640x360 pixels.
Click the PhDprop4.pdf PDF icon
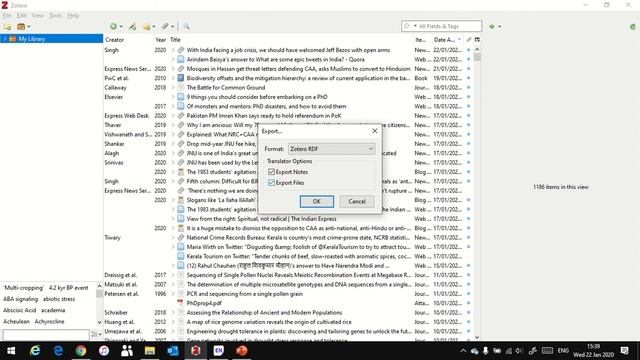(180, 303)
